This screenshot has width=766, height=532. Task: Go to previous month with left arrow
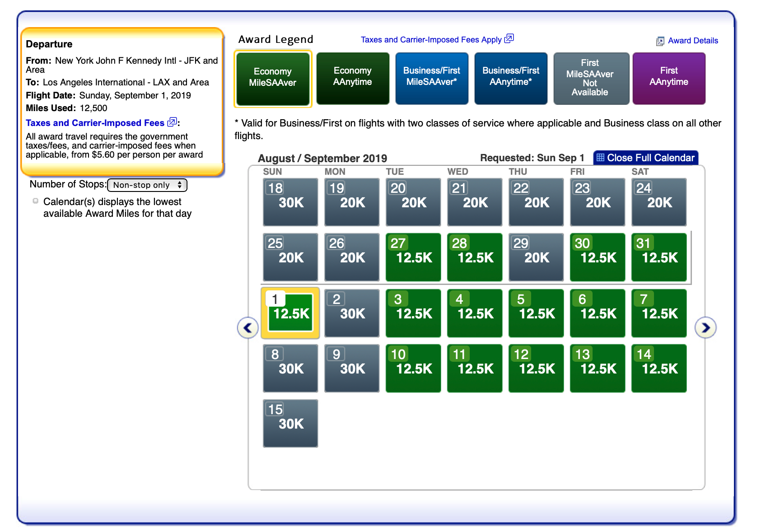pos(248,327)
